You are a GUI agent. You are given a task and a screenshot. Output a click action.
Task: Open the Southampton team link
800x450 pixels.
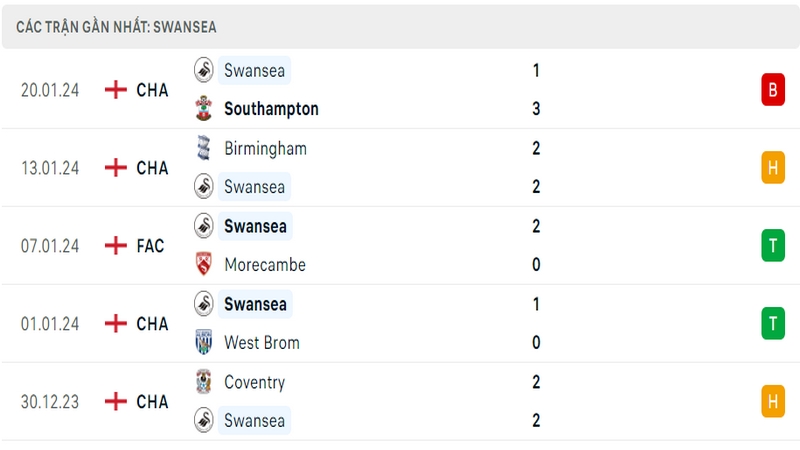point(271,109)
